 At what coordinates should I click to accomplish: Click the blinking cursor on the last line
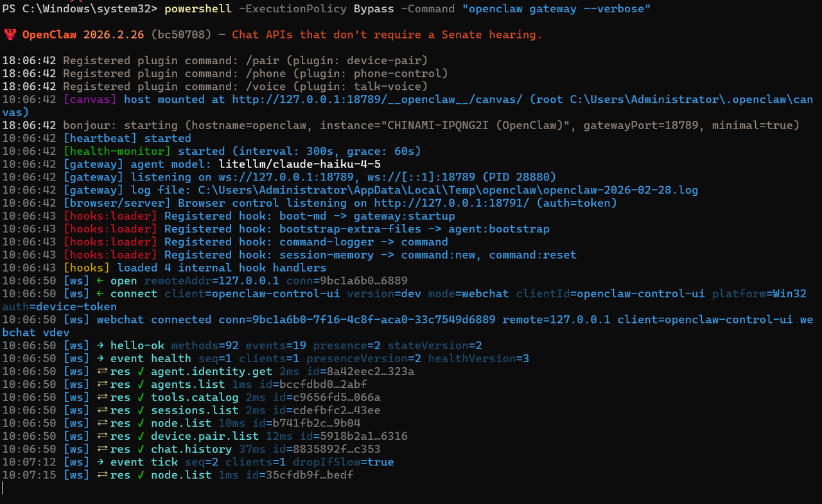[3, 488]
